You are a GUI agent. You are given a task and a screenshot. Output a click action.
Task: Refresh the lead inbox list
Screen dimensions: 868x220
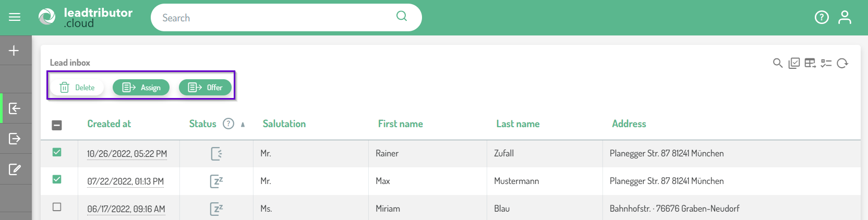[842, 63]
